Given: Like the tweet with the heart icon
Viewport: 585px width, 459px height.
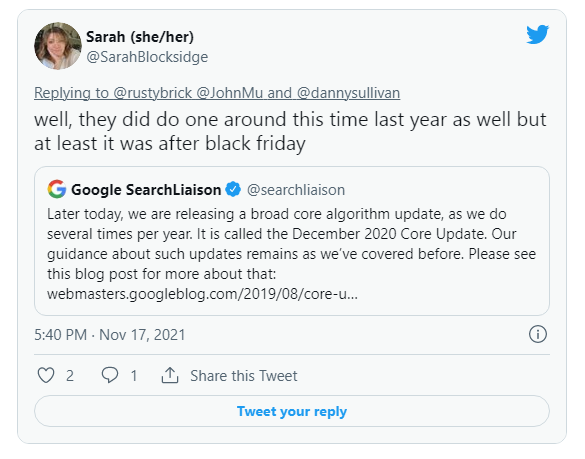Looking at the screenshot, I should point(46,375).
